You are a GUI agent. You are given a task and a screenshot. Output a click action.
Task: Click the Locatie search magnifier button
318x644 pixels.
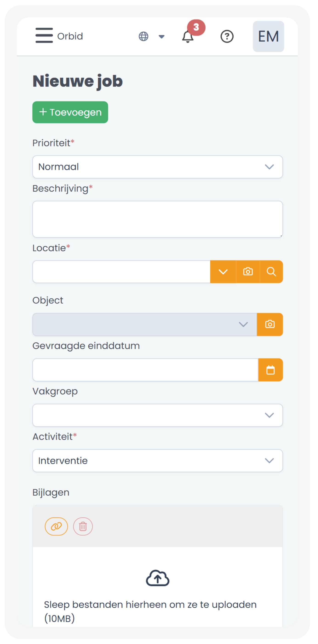(x=271, y=271)
